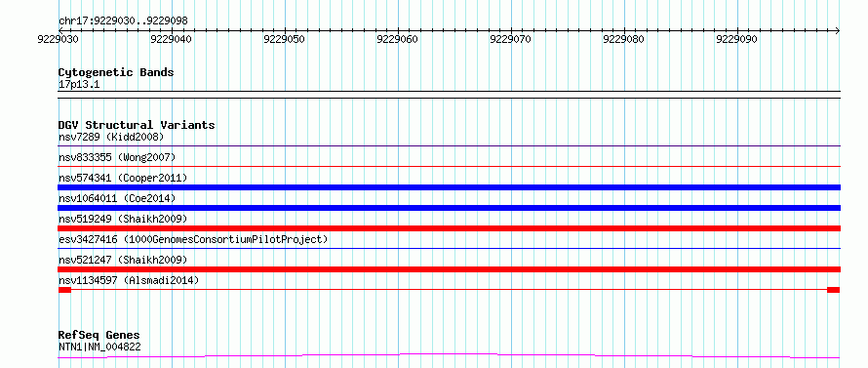This screenshot has width=868, height=368.
Task: Open the esv3427416 1000GenomesConsortiumPilotProject label
Action: pos(193,239)
